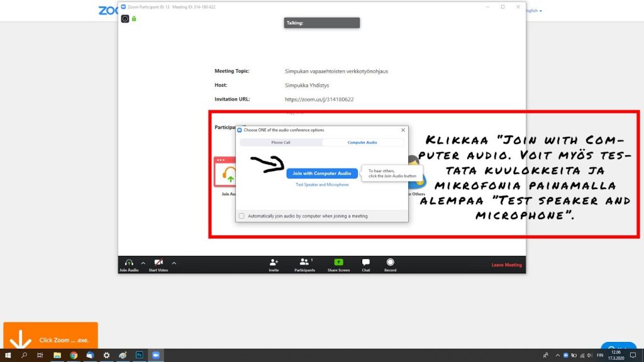Screen dimensions: 644x362
Task: Click the taskbar search icon
Action: 25,356
